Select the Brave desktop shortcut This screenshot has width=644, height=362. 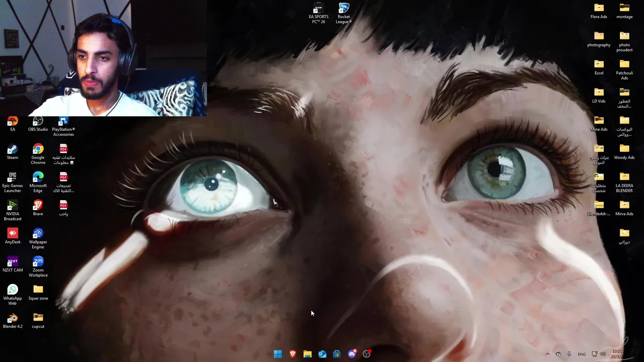[38, 208]
